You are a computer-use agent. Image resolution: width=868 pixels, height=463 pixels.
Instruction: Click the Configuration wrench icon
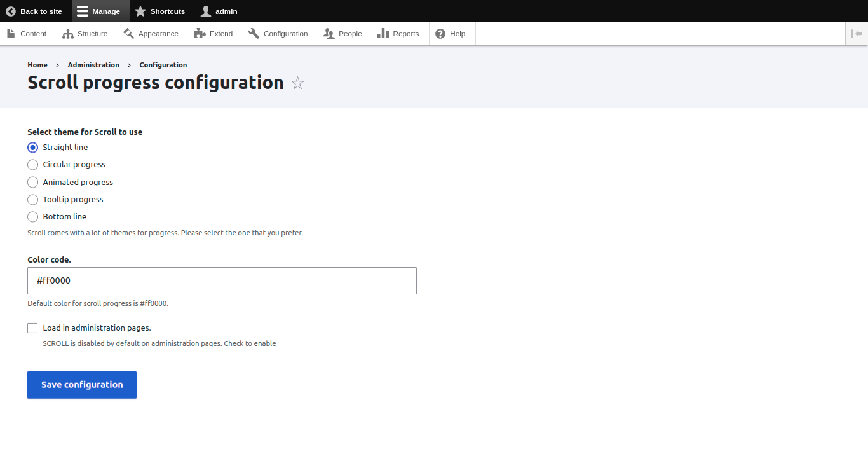coord(254,33)
